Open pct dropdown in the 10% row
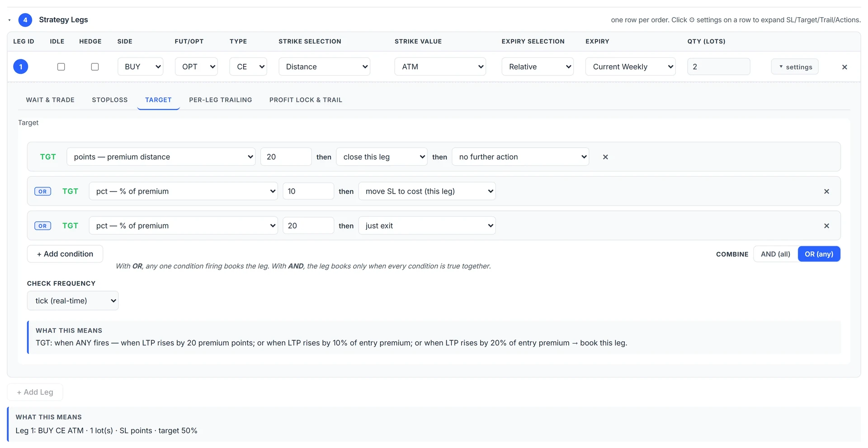 click(x=183, y=191)
